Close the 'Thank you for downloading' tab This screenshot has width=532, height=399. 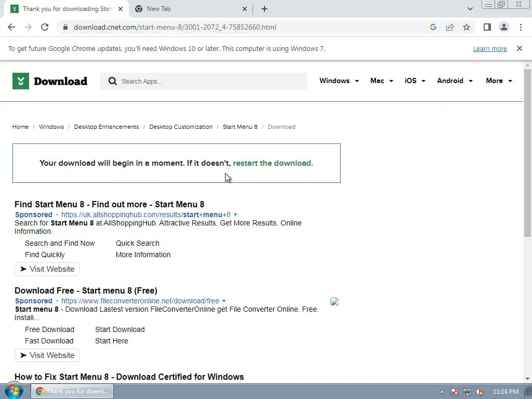pyautogui.click(x=121, y=9)
